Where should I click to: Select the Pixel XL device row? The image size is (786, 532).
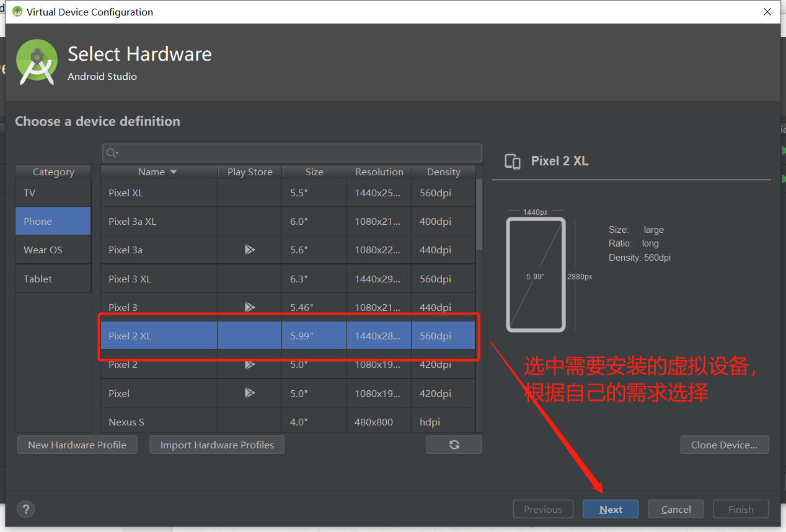(288, 193)
